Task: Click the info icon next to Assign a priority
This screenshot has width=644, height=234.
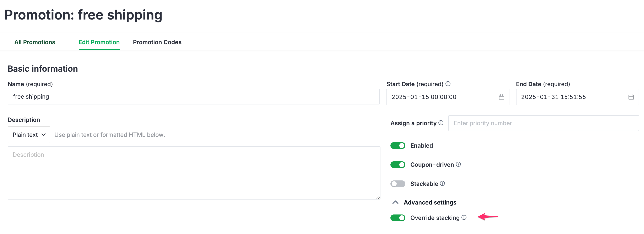Action: tap(441, 123)
